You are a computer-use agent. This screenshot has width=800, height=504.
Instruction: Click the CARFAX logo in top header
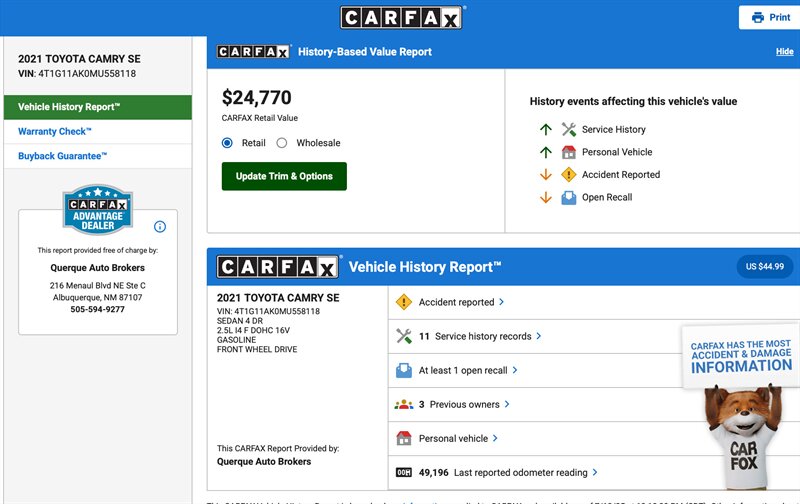coord(402,18)
